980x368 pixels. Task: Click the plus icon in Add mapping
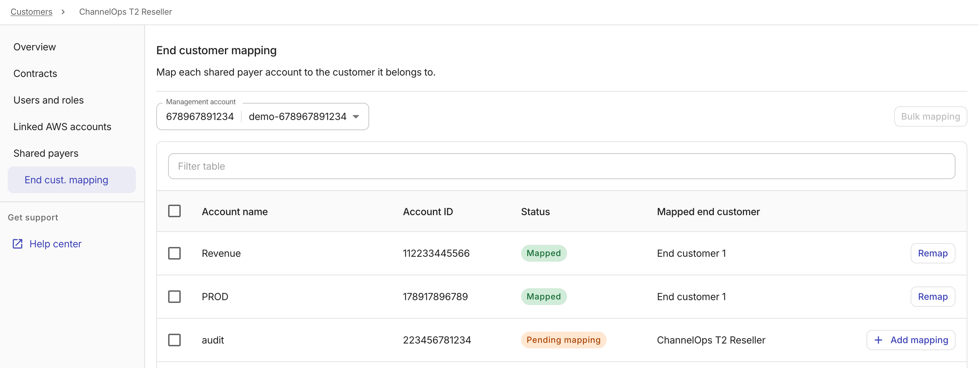point(878,340)
